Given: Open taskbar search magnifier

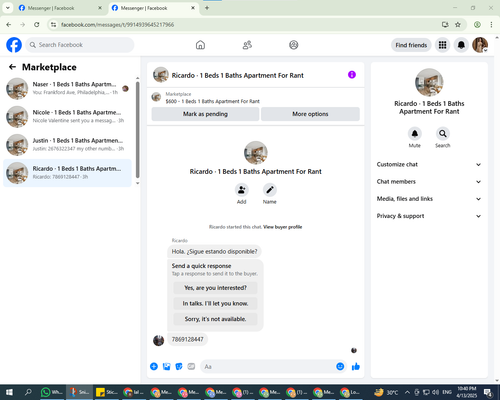Looking at the screenshot, I should [x=28, y=392].
